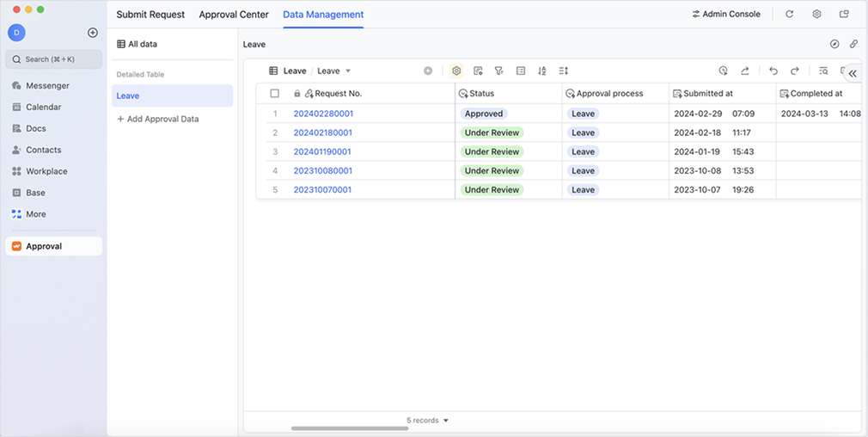Click Add Approval Data
This screenshot has height=437, width=868.
pos(158,119)
